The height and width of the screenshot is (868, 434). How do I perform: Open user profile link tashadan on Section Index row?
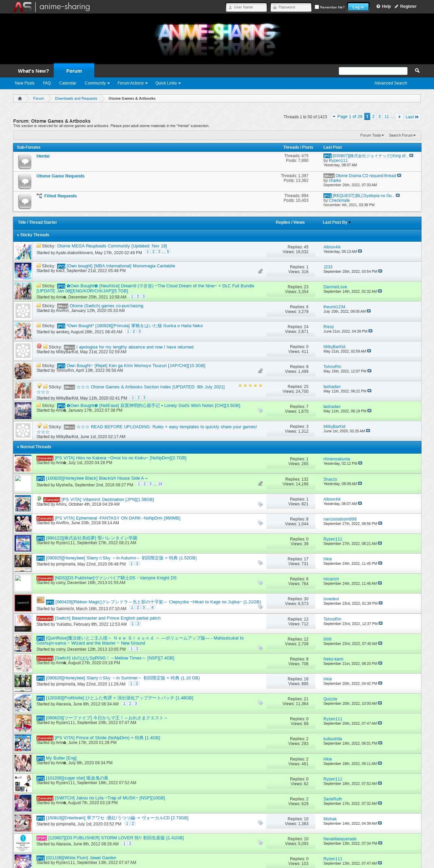(332, 387)
